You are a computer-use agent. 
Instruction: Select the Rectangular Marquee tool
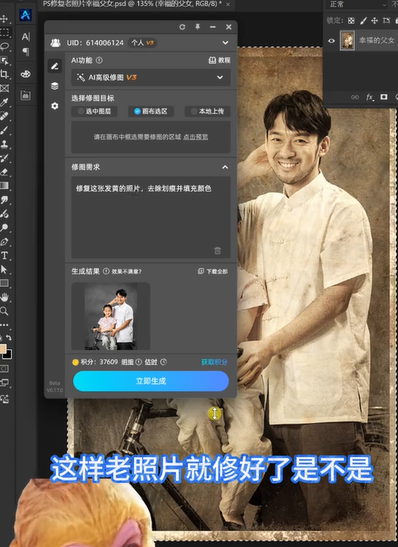(4, 32)
